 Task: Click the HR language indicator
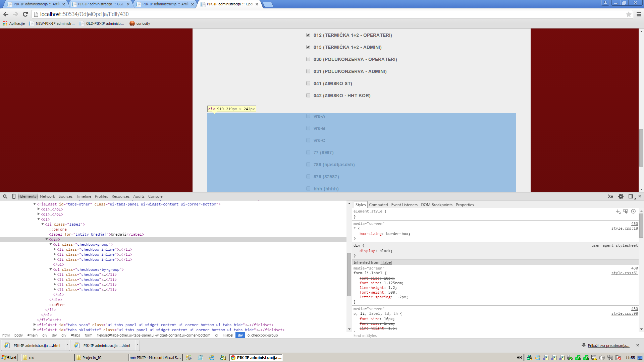[x=519, y=358]
